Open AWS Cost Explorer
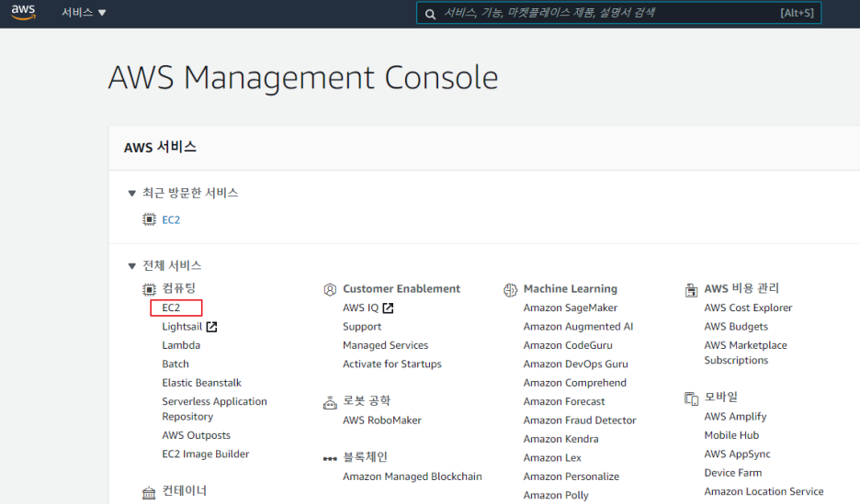Screen dimensions: 860x504 pos(748,308)
